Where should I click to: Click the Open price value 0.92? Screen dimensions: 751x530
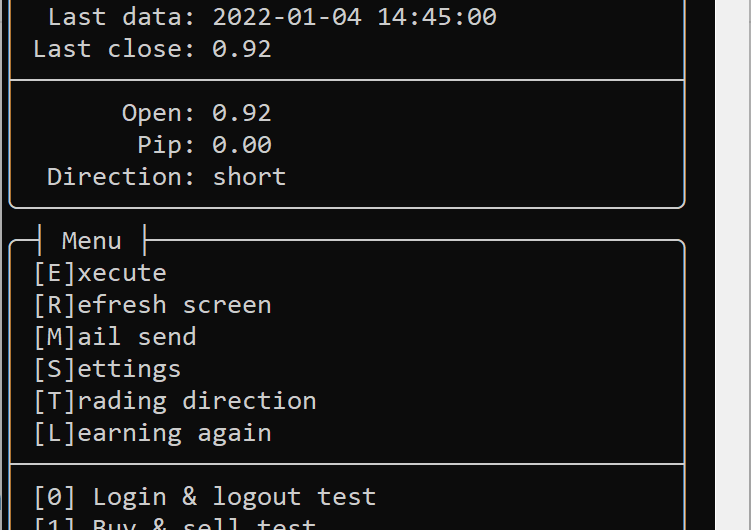pyautogui.click(x=242, y=113)
